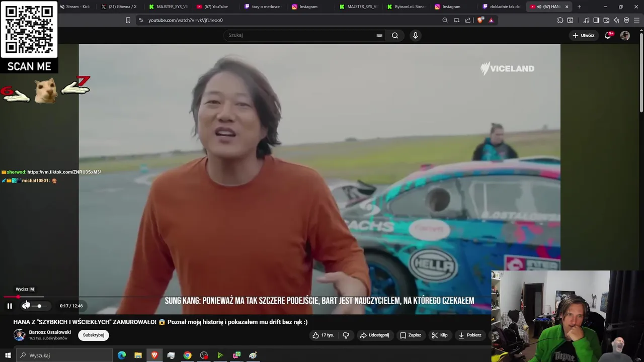Switch to the Stream - Kick tab
Viewport: 644px width, 362px height.
(x=75, y=7)
